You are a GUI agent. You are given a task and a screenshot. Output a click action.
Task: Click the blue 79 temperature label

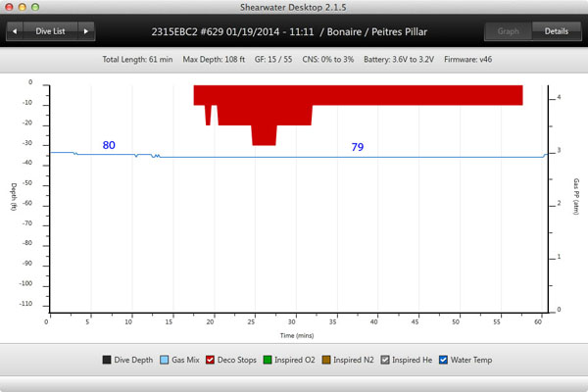coord(358,146)
